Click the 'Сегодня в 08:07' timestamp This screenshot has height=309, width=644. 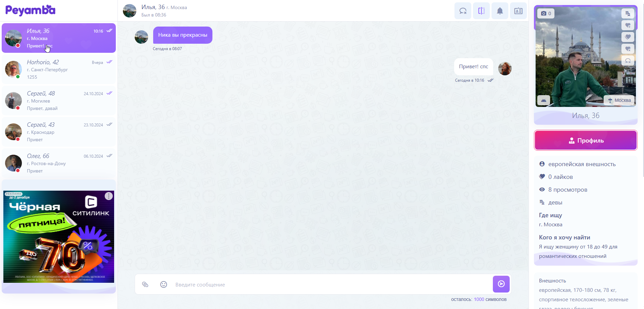click(167, 49)
